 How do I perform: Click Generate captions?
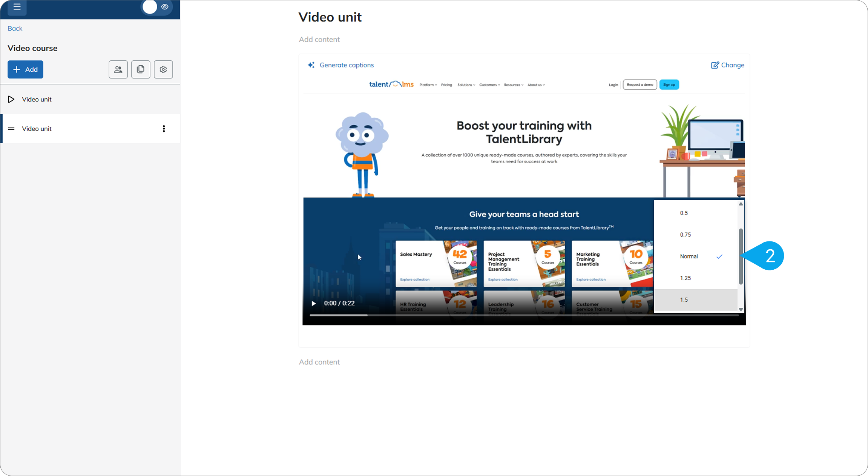(347, 65)
